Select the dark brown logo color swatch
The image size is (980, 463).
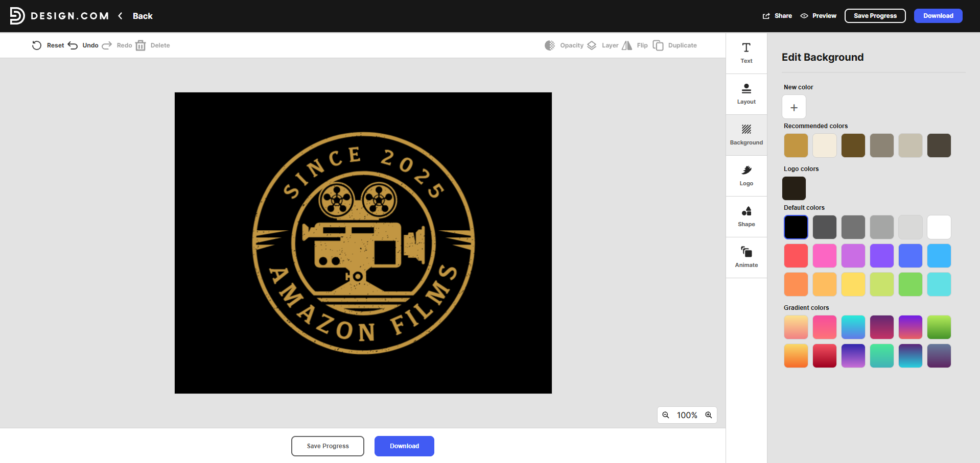pos(794,188)
